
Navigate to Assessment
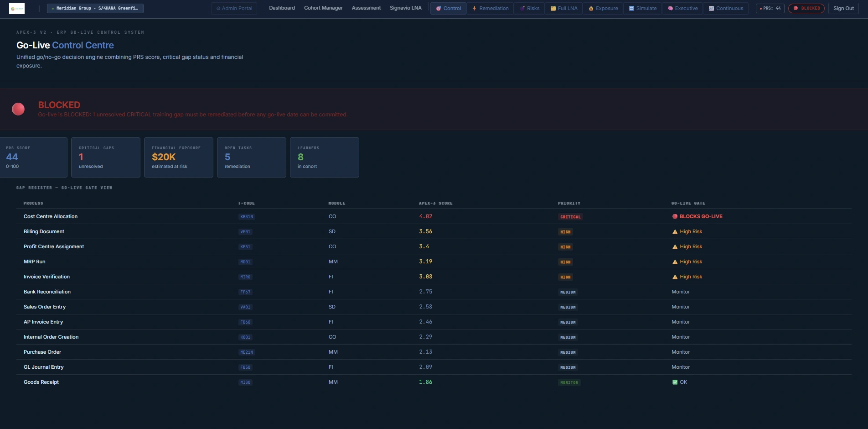click(x=366, y=8)
